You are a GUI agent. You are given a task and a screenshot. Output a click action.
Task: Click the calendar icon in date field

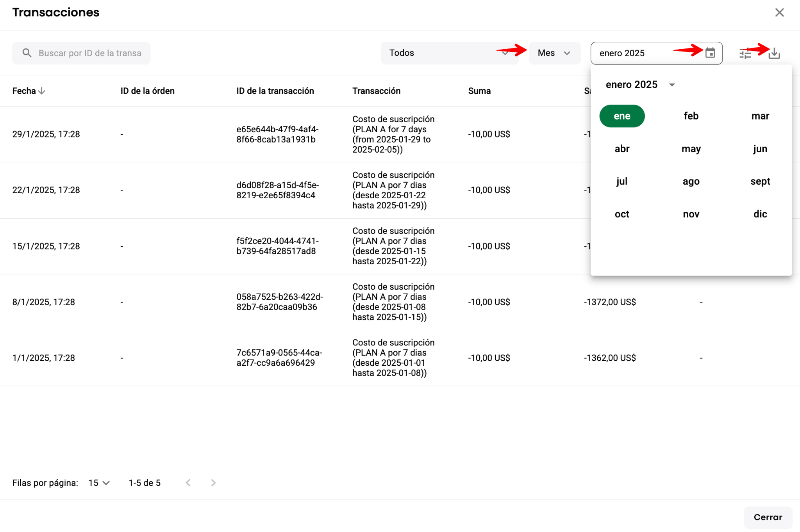(710, 53)
